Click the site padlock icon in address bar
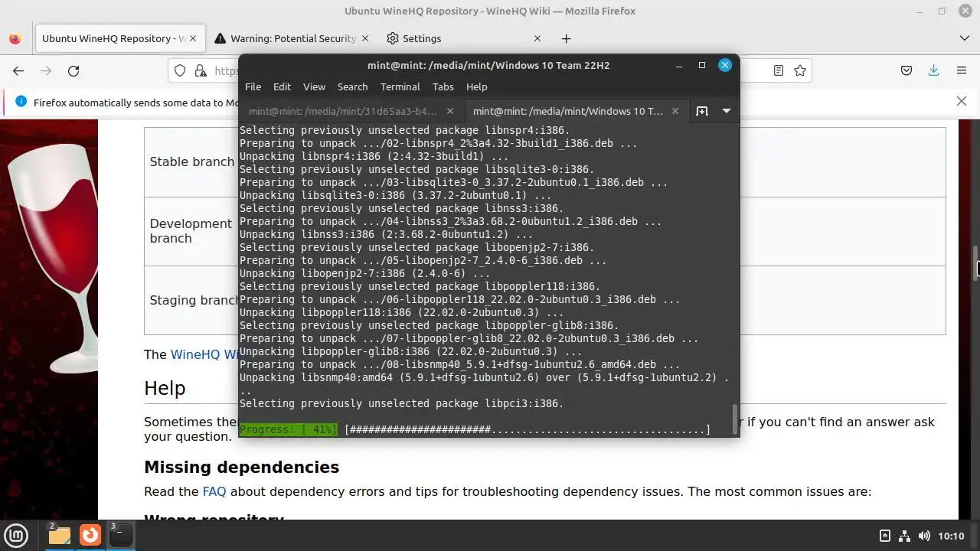Viewport: 980px width, 551px height. point(201,70)
